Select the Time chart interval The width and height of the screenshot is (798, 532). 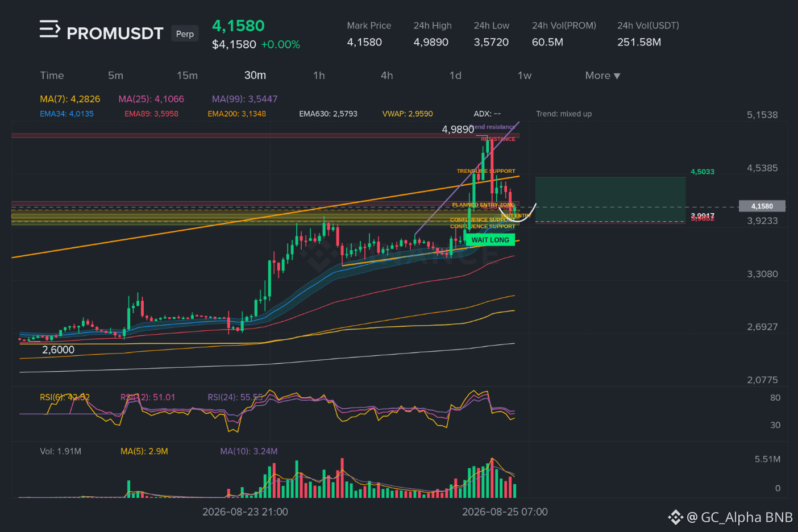[52, 76]
